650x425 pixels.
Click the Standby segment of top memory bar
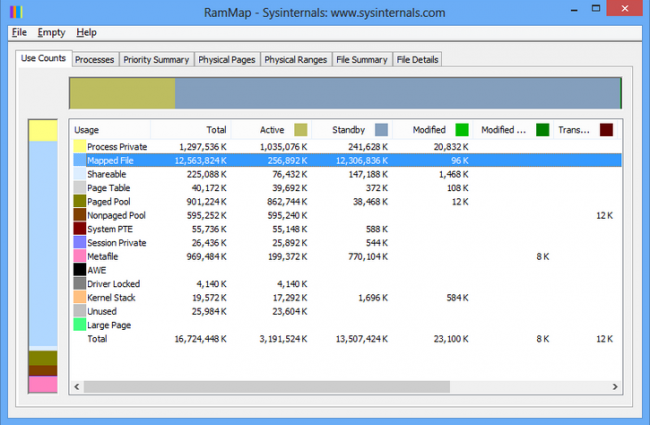398,93
